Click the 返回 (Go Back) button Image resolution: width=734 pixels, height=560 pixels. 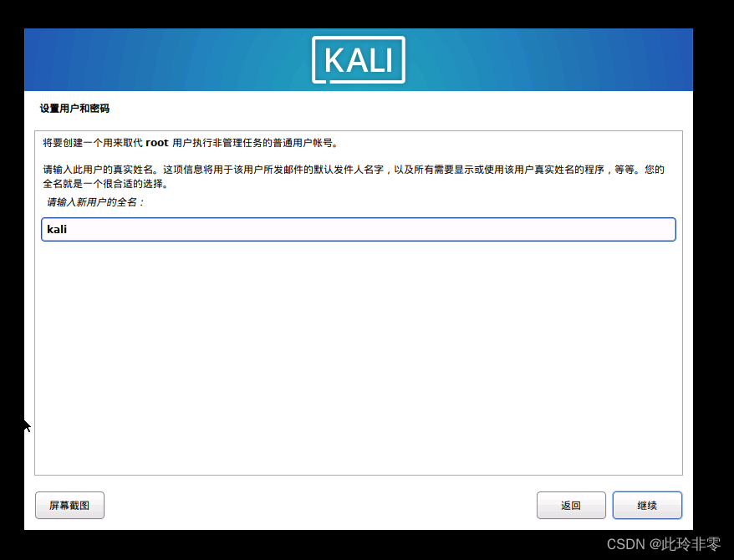(x=571, y=506)
